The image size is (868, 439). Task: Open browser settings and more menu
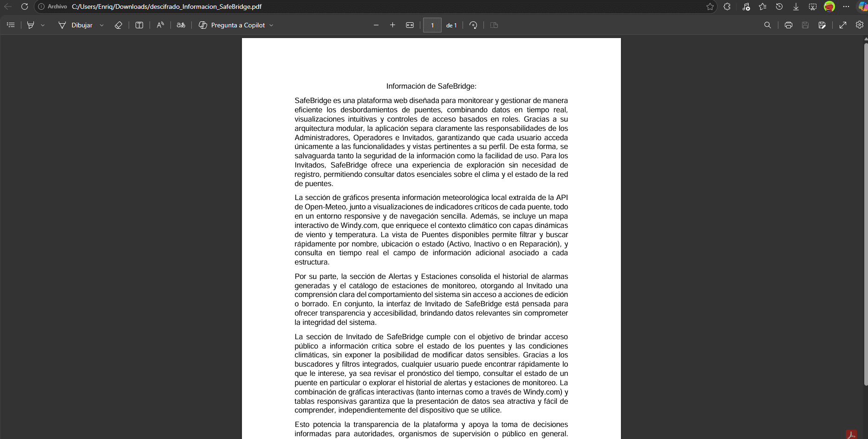point(846,6)
